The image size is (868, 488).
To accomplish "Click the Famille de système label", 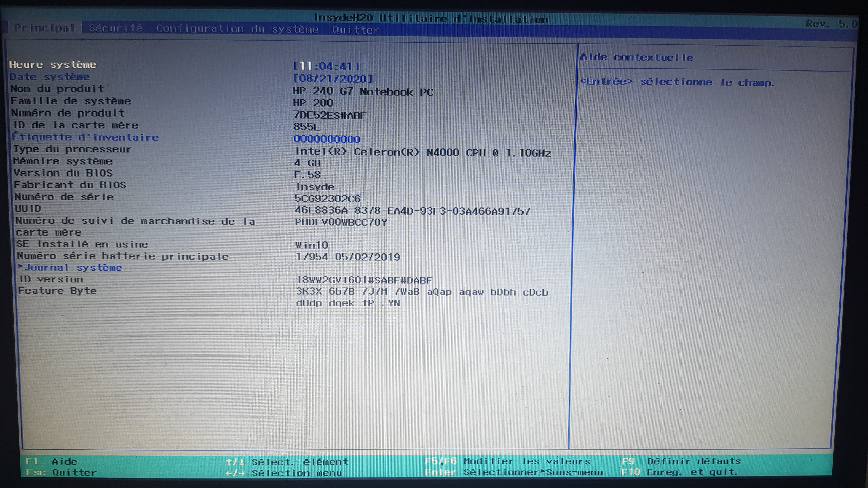I will [x=71, y=101].
